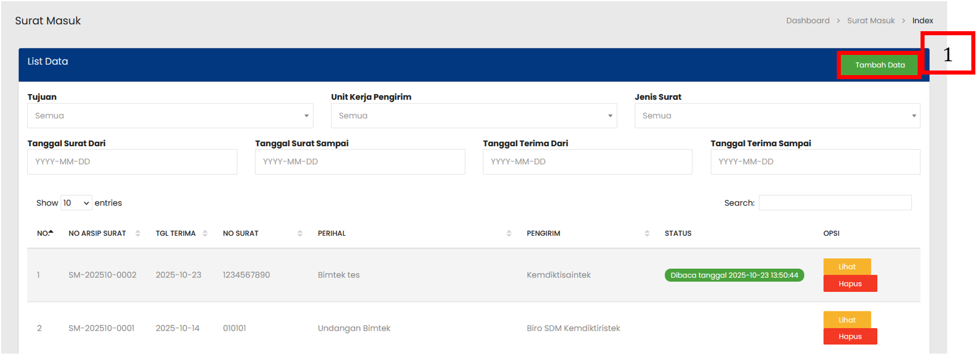Open the Tujuan dropdown

point(170,116)
